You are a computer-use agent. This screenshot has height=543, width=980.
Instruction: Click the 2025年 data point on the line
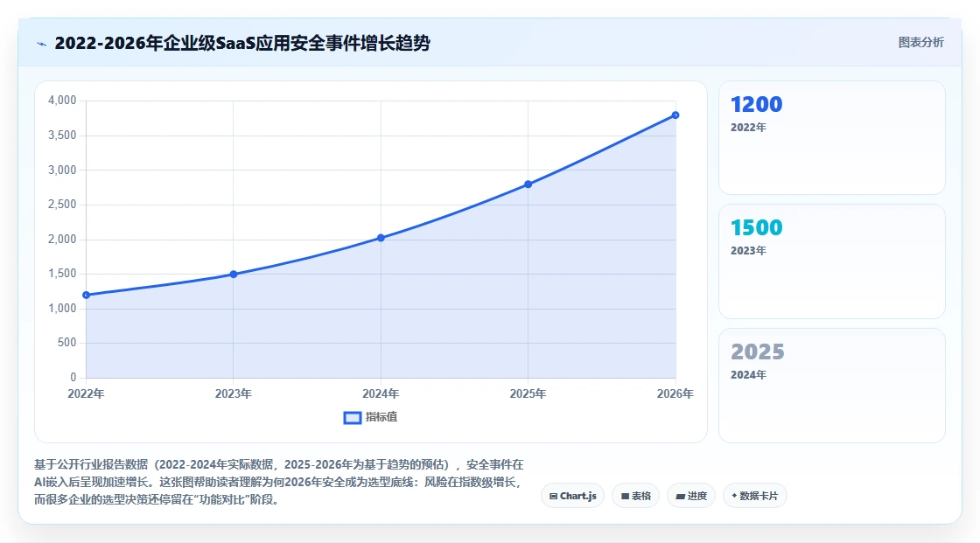528,184
